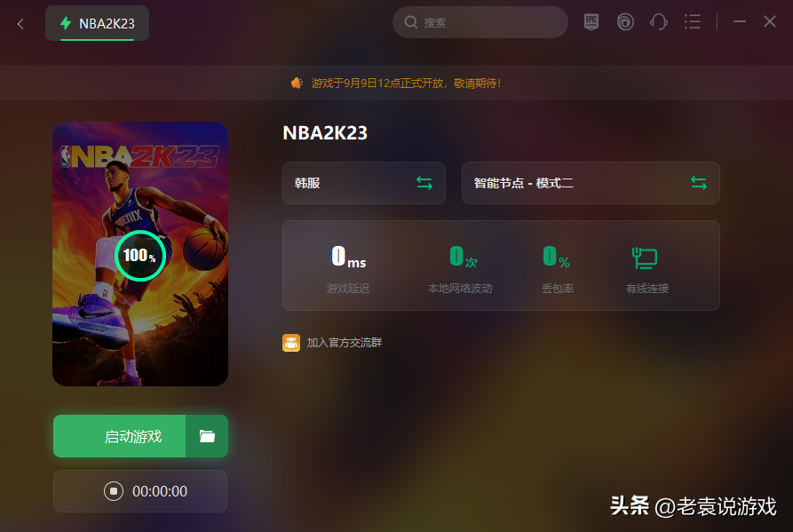Open the list menu icon

(693, 21)
